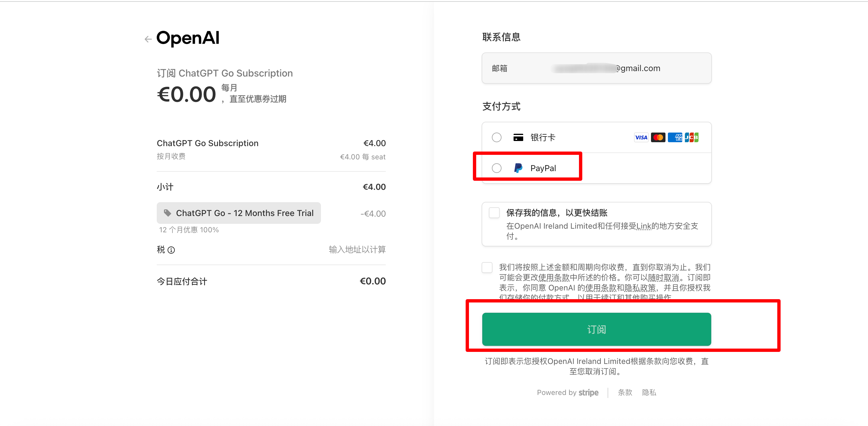
Task: Open the 隐私 footer link
Action: pyautogui.click(x=649, y=392)
